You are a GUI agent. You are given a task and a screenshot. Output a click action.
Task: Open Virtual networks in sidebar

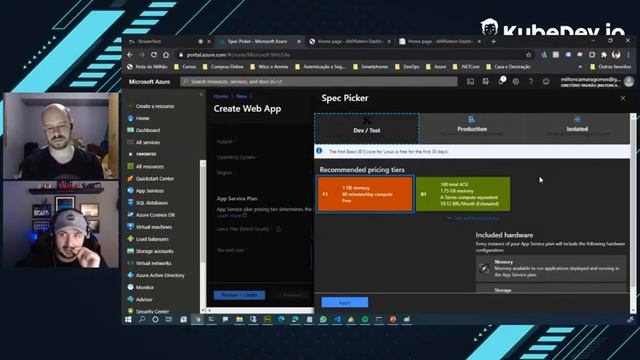[153, 263]
